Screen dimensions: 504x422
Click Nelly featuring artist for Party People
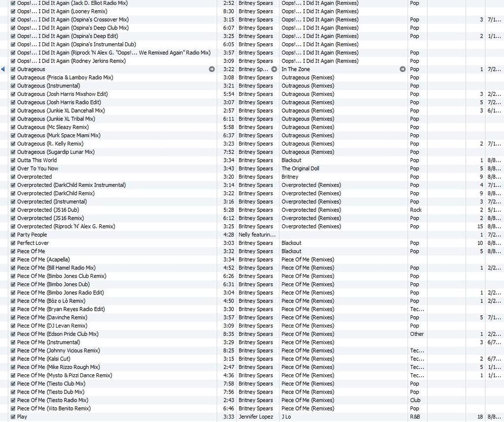256,235
